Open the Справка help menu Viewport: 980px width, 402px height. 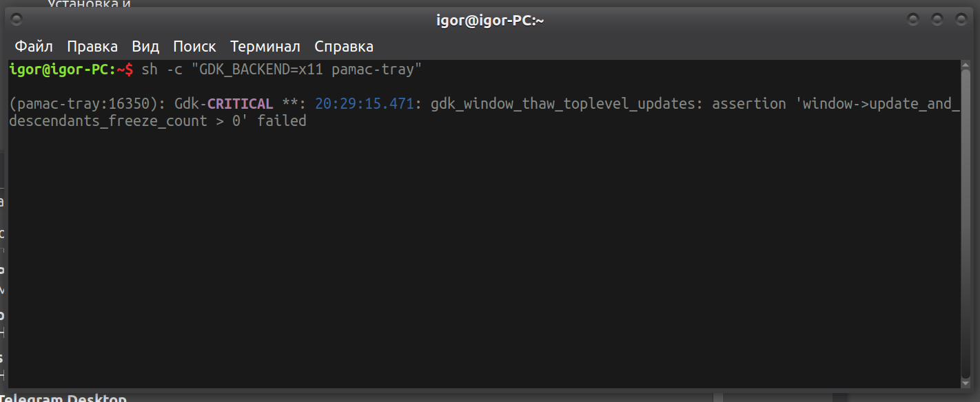(344, 47)
